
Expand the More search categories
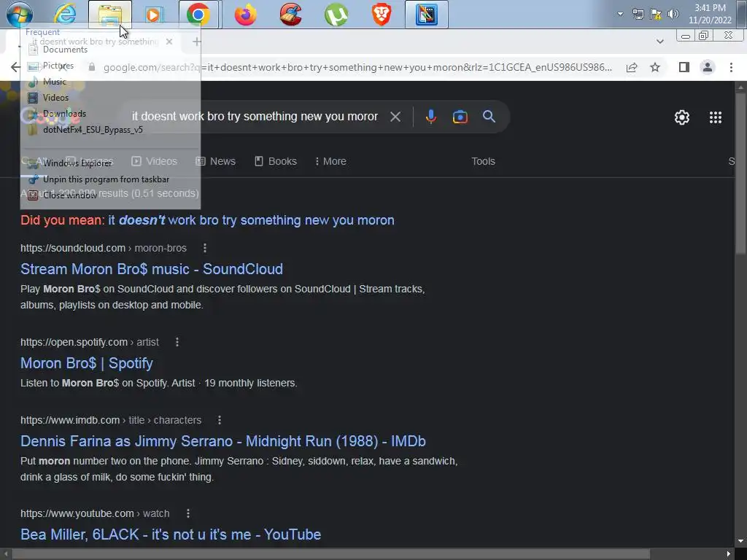[330, 161]
